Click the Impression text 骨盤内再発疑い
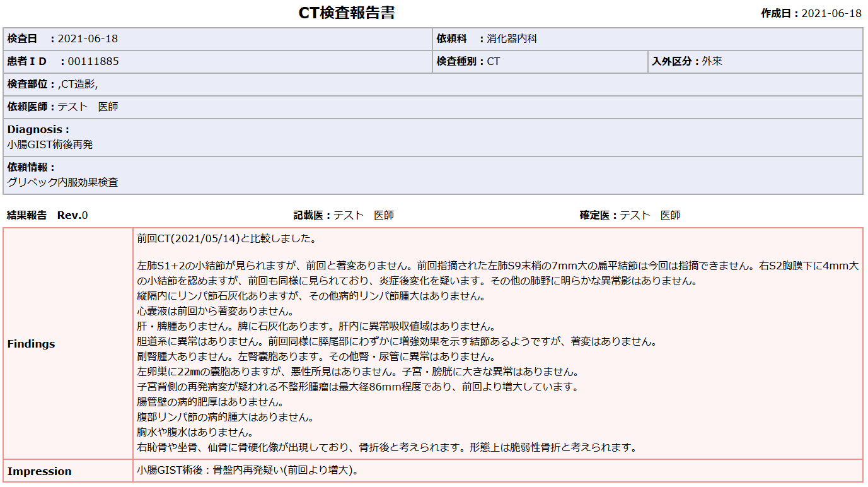The width and height of the screenshot is (868, 487). point(250,471)
